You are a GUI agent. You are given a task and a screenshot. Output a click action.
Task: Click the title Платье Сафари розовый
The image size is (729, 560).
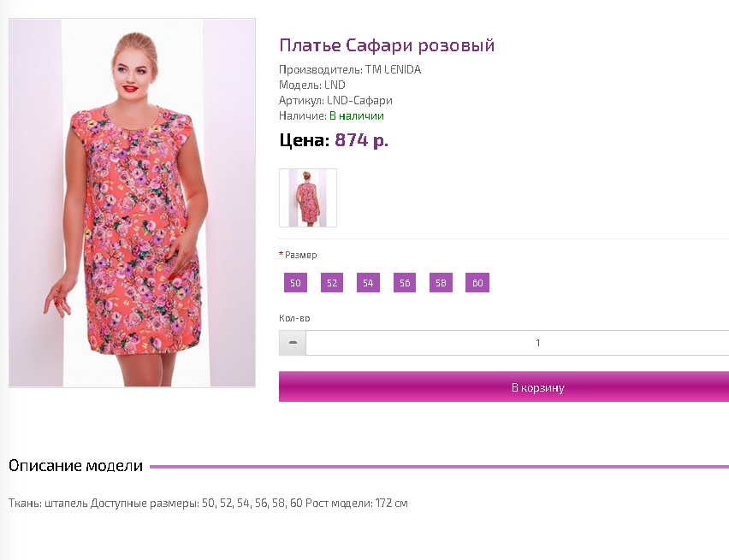[387, 45]
